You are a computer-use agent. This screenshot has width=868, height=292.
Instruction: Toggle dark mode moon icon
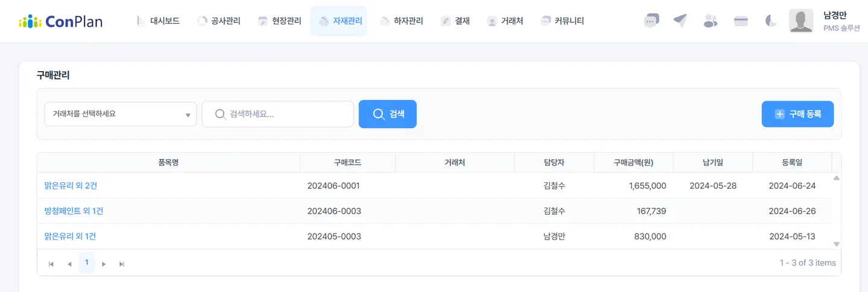coord(771,21)
